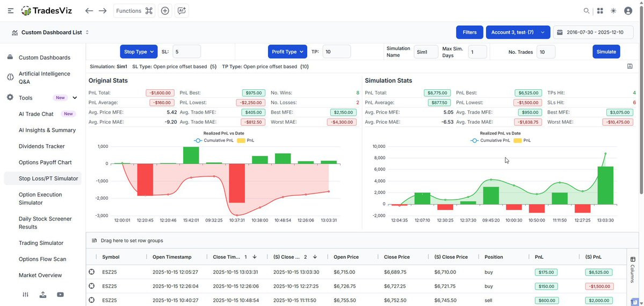Expand the Account 3, test (7) selector
The height and width of the screenshot is (306, 644).
[518, 32]
